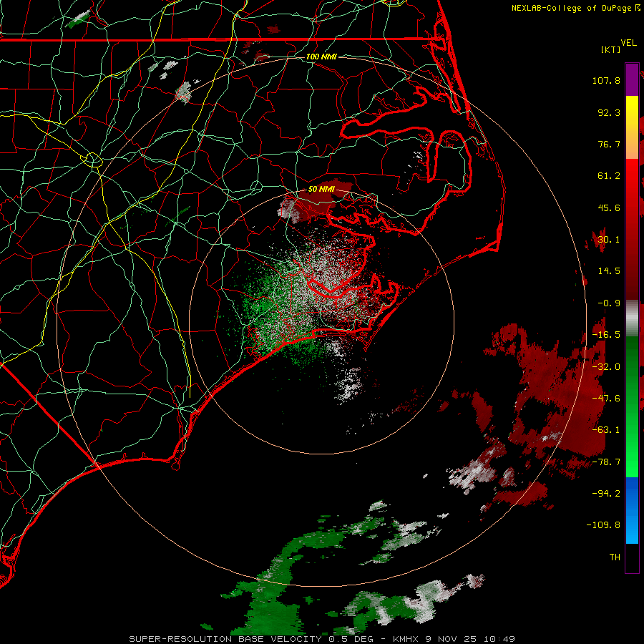The width and height of the screenshot is (644, 644).
Task: Click the -16.5 legend value
Action: click(x=606, y=335)
